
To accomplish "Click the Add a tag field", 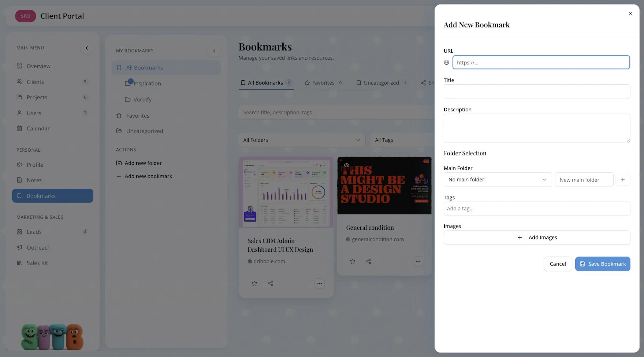I will 537,209.
